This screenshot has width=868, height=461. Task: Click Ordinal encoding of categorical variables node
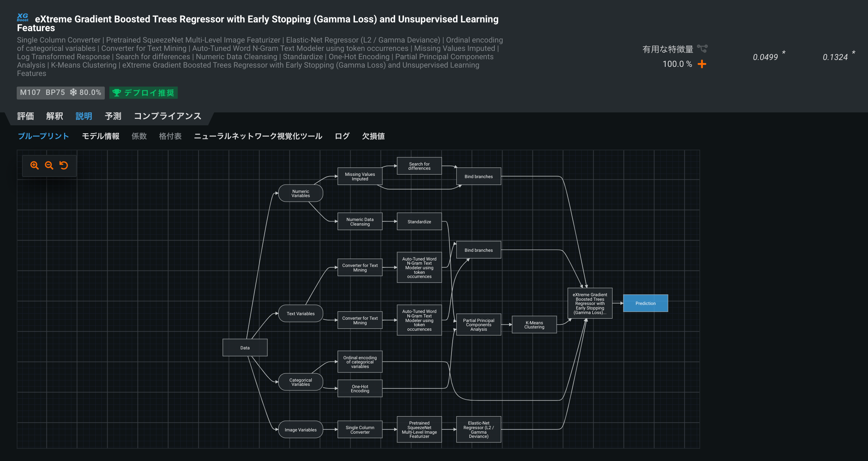tap(360, 362)
